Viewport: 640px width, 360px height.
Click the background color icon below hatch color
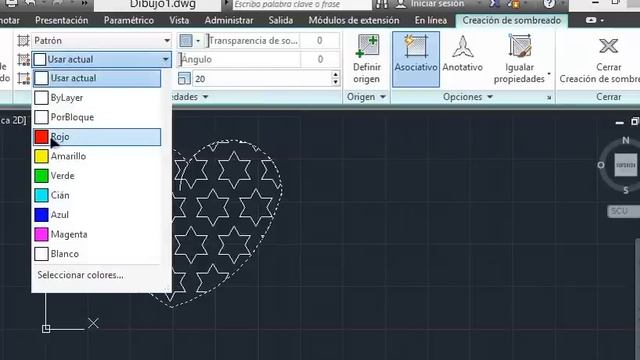(x=23, y=78)
